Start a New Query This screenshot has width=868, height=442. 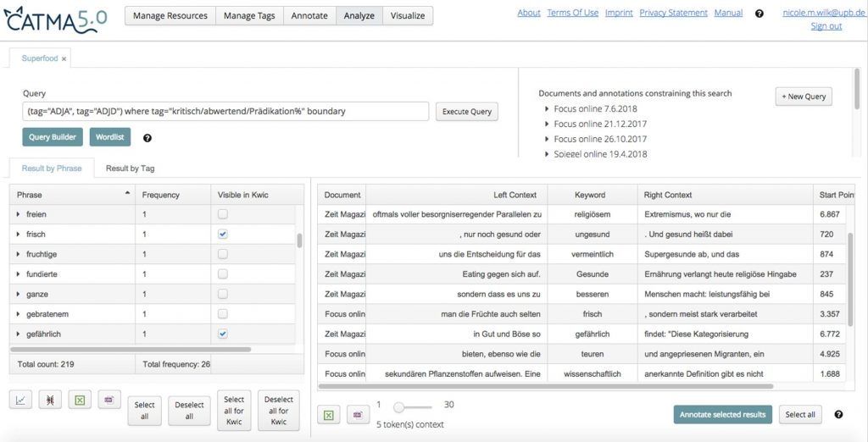804,97
